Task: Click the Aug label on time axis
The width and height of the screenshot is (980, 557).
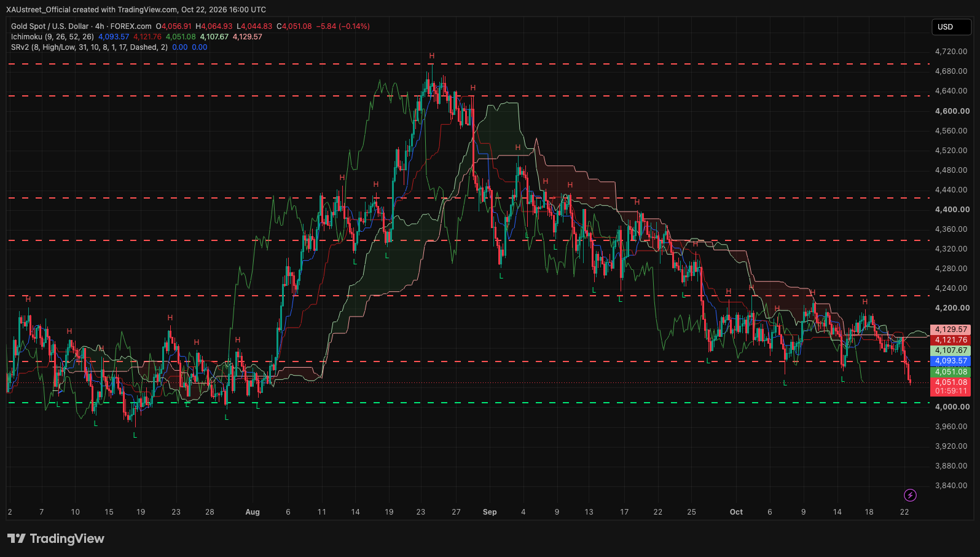Action: (253, 512)
